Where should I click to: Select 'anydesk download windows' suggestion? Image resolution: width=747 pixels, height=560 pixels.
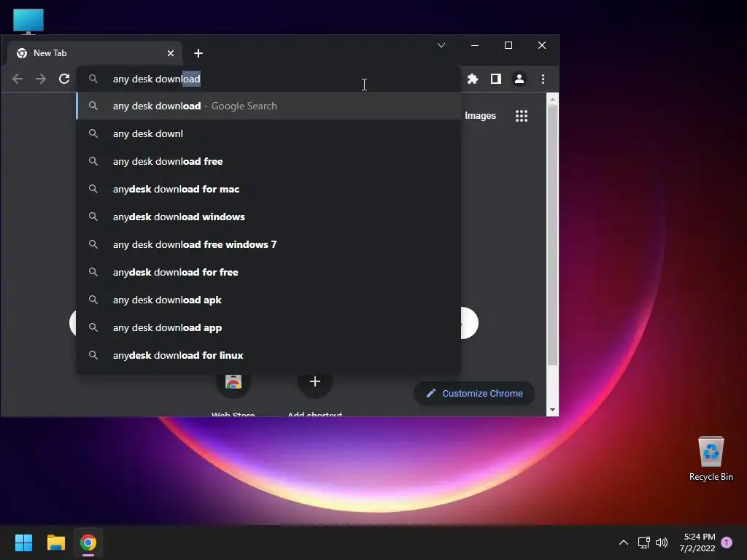coord(268,217)
